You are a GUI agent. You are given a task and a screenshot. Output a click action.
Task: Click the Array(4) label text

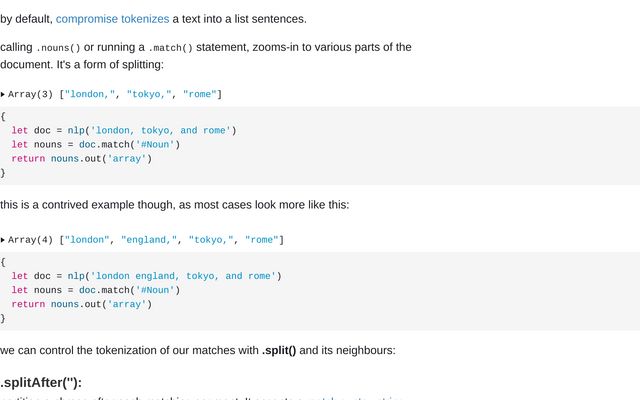coord(30,240)
